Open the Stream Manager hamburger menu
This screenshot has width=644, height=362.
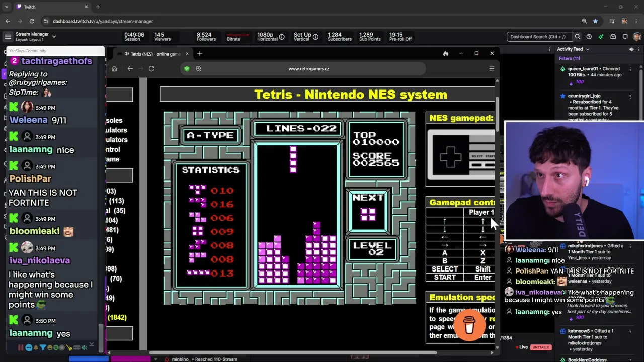[8, 37]
